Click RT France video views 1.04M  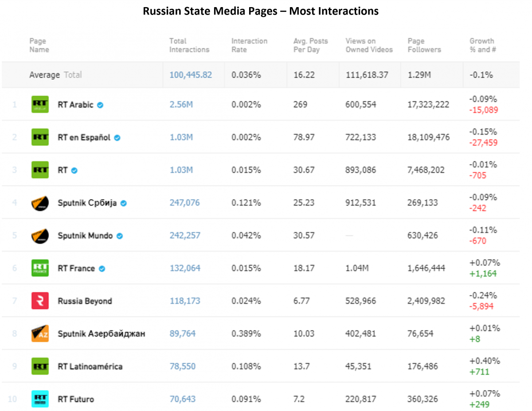(x=357, y=268)
